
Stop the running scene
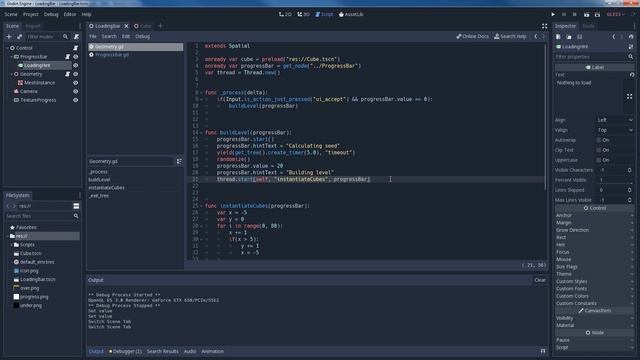[575, 14]
